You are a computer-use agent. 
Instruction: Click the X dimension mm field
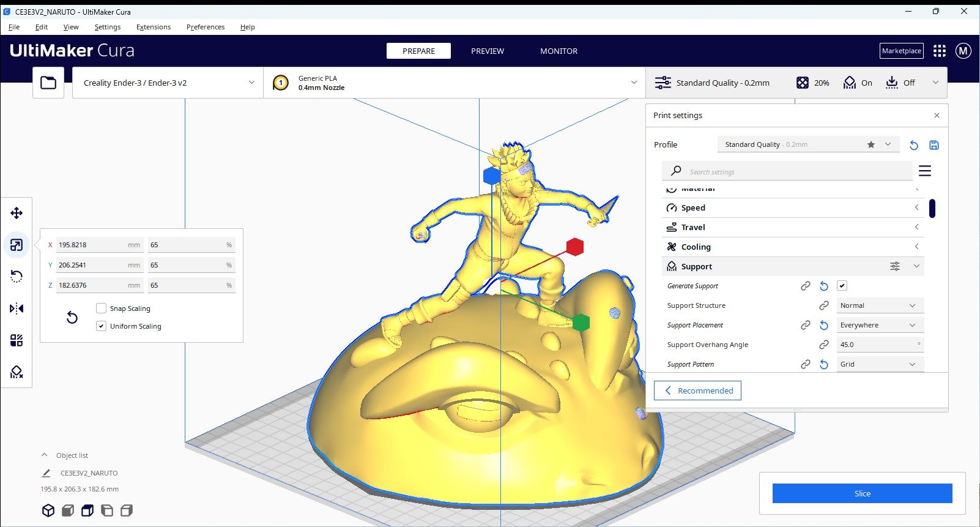pos(100,245)
